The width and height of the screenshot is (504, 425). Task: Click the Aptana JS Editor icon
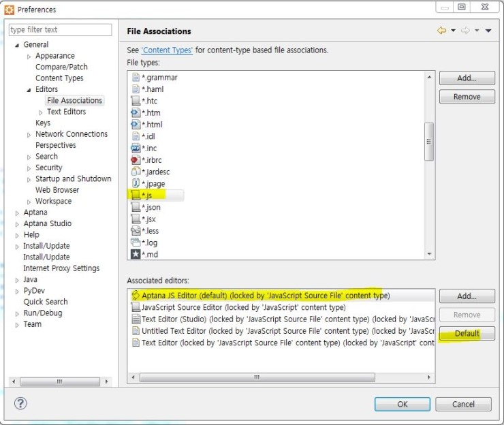coord(136,295)
